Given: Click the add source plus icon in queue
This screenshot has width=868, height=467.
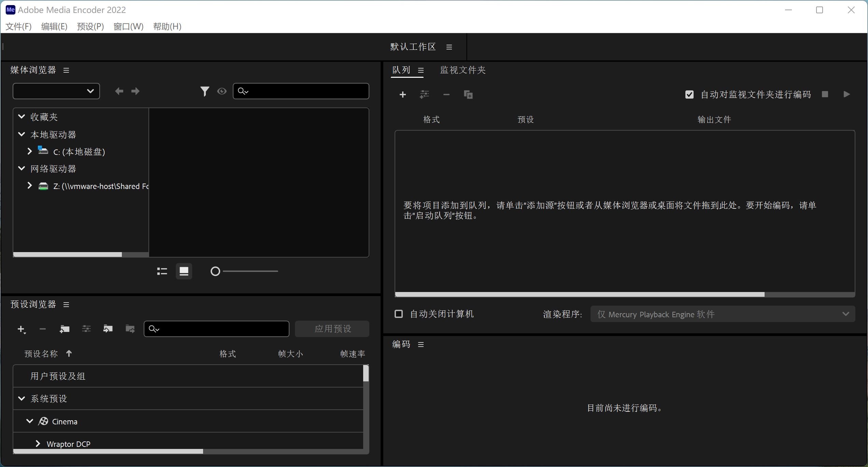Looking at the screenshot, I should click(403, 94).
